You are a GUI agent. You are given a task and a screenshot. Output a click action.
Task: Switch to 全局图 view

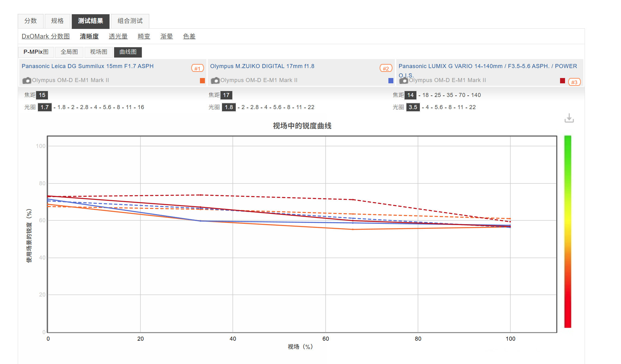[69, 52]
